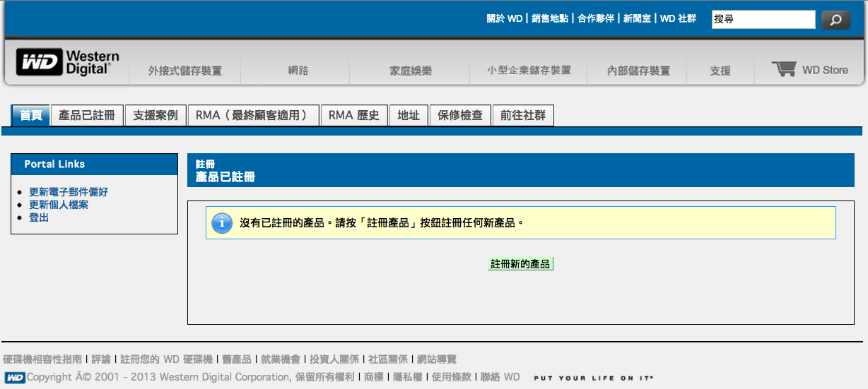Open the WD 社群 top link
The height and width of the screenshot is (389, 868).
click(x=678, y=19)
